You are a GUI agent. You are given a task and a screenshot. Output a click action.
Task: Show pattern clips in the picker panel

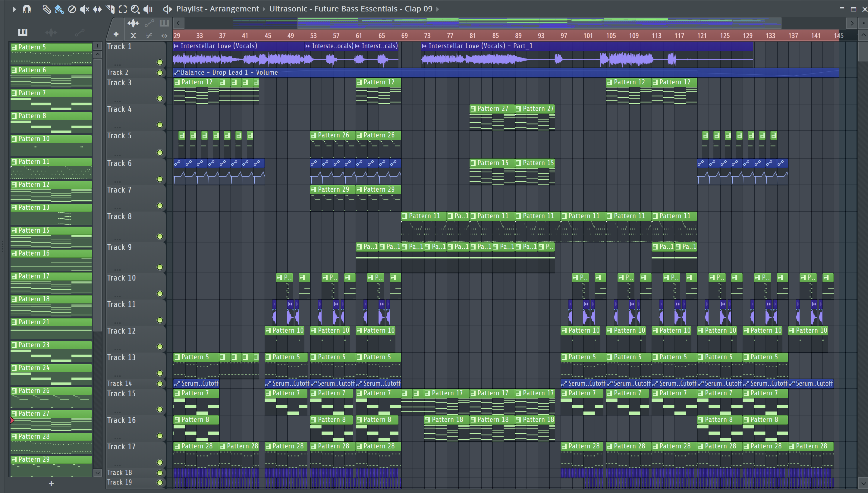tap(23, 32)
